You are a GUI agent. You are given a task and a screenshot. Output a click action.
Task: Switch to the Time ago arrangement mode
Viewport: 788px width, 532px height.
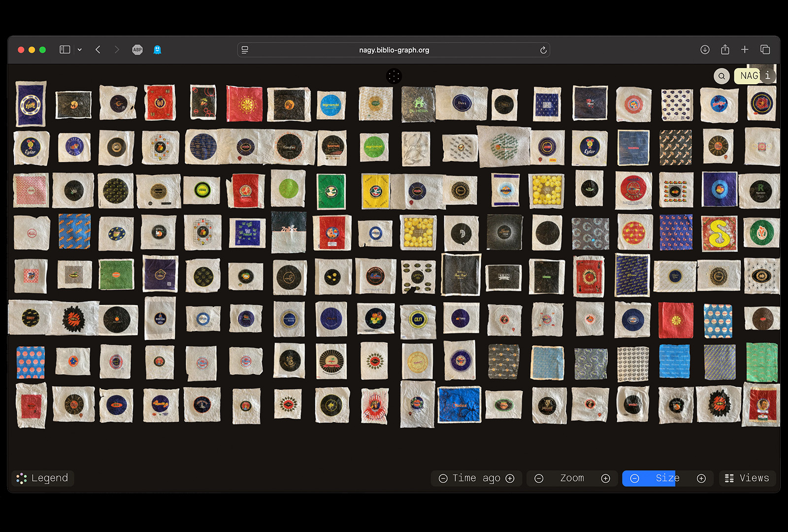476,478
